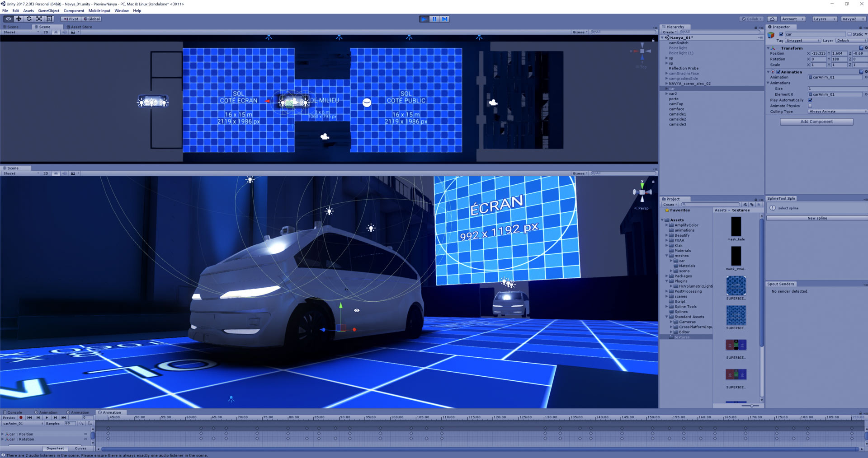
Task: Click the Add Component button
Action: point(816,122)
